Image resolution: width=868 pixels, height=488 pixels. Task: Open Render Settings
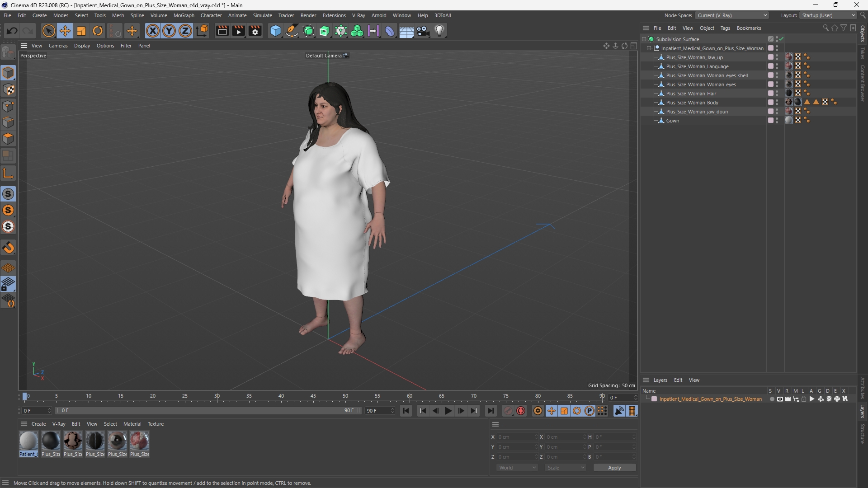255,31
